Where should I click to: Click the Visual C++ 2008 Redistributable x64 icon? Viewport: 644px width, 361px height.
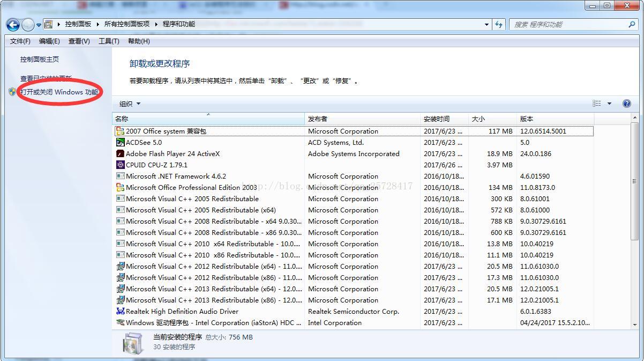click(x=121, y=221)
